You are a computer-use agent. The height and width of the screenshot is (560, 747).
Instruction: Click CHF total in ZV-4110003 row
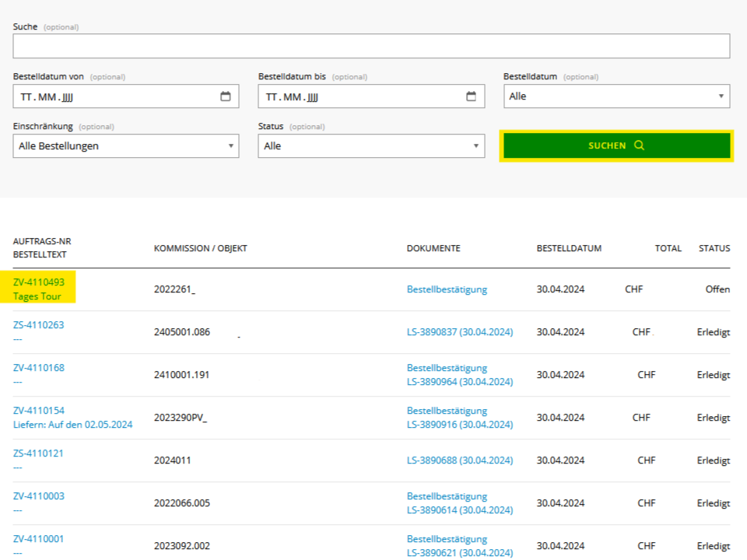(647, 503)
